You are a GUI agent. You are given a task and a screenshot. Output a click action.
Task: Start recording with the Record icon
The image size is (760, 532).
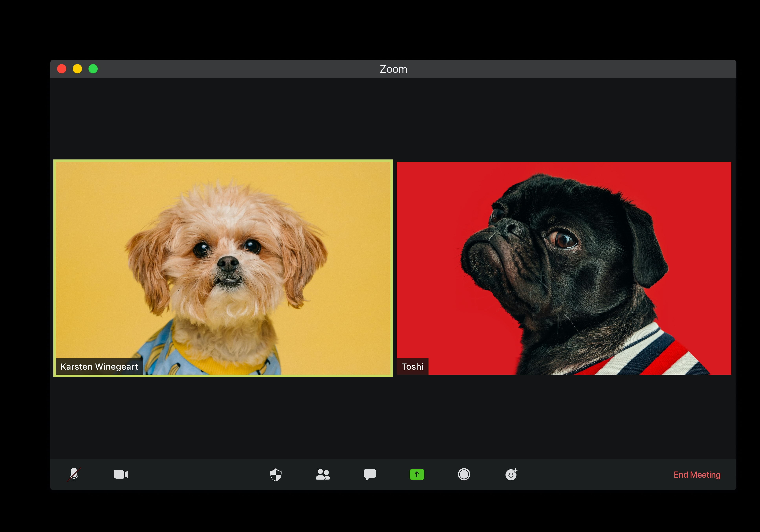point(464,474)
